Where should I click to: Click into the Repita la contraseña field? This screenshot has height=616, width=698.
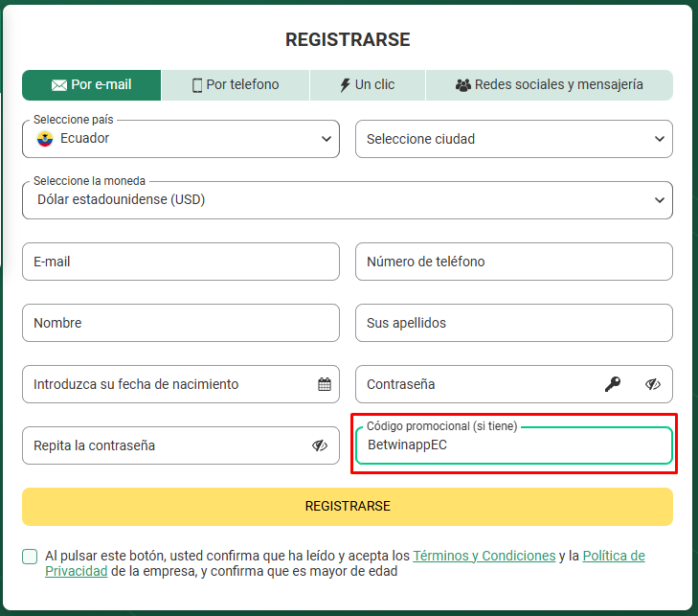[x=181, y=445]
